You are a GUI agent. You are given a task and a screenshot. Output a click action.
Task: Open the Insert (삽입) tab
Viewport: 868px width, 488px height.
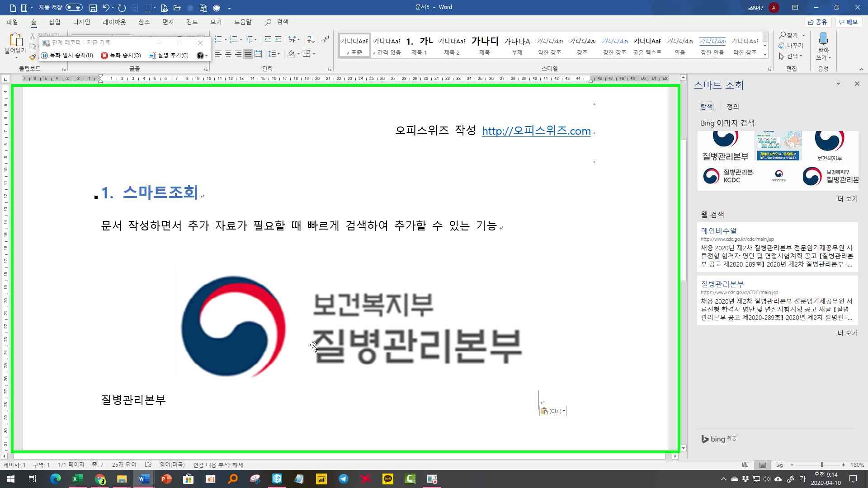tap(54, 22)
